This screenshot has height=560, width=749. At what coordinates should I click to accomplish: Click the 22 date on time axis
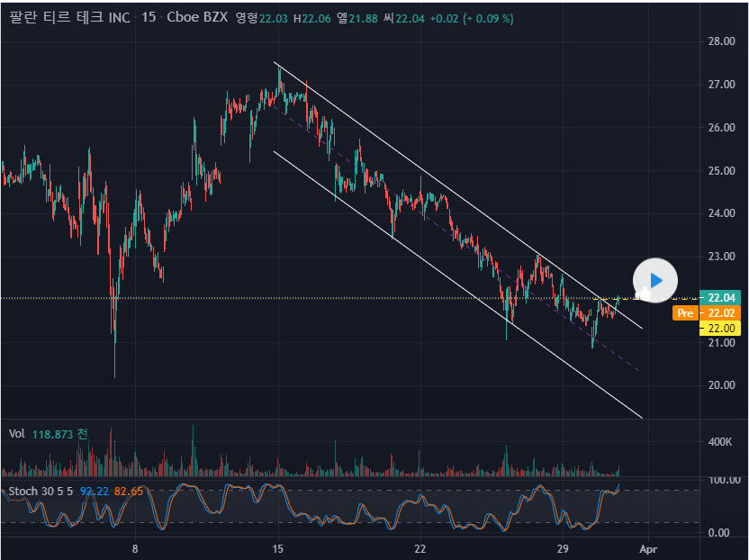[420, 548]
